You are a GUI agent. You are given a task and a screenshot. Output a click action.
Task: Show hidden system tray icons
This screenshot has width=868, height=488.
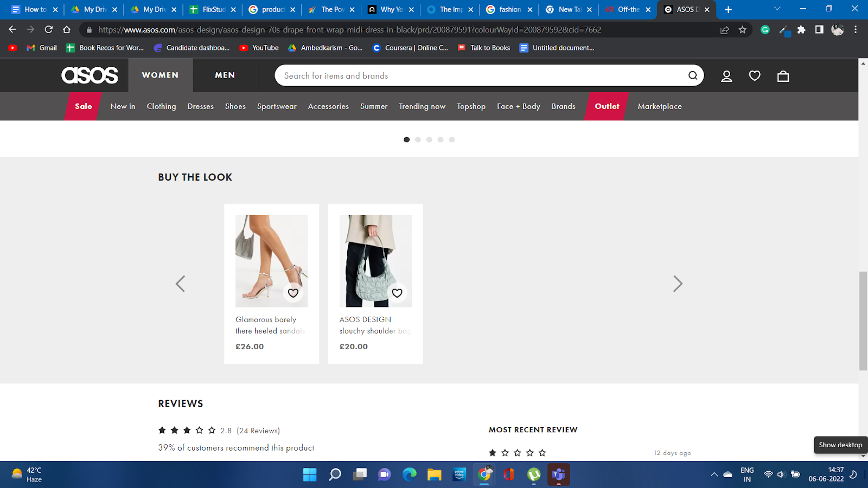[714, 474]
